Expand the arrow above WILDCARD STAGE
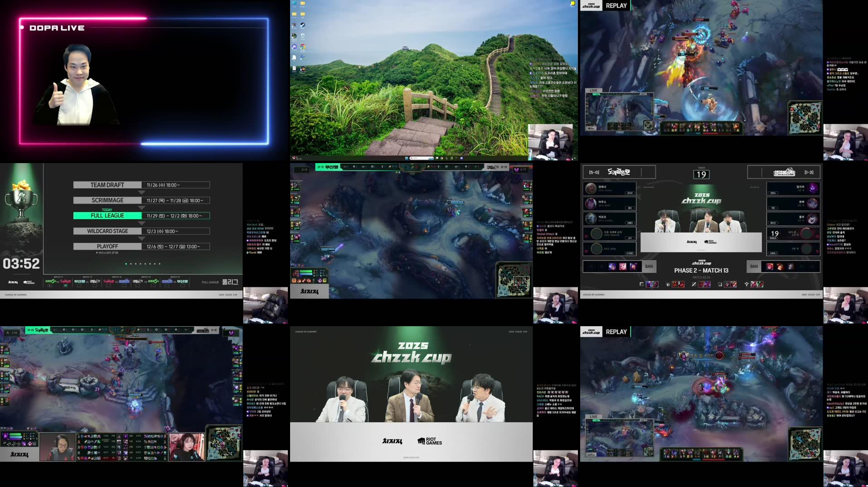The height and width of the screenshot is (487, 868). click(141, 223)
